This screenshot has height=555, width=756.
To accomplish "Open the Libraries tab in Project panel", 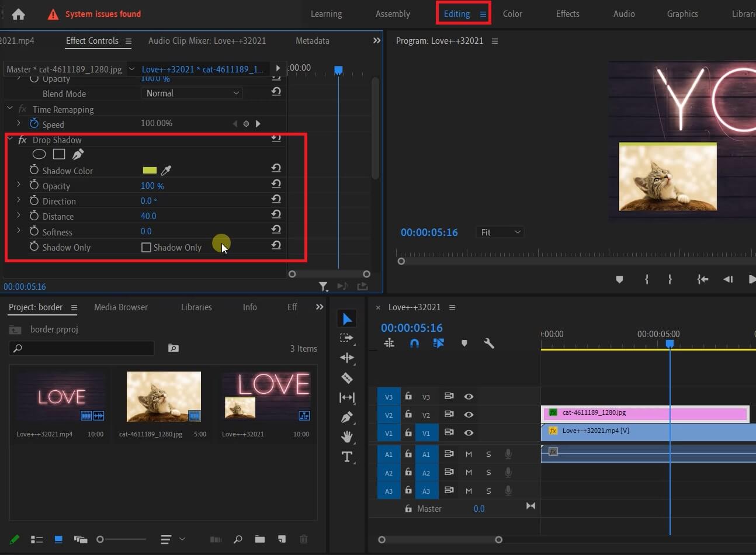I will pyautogui.click(x=196, y=307).
